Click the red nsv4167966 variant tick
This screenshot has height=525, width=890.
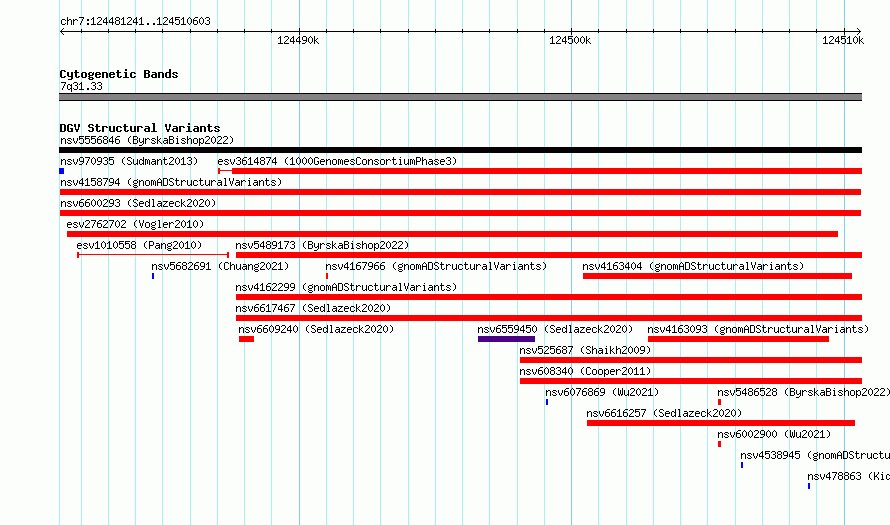(x=327, y=276)
